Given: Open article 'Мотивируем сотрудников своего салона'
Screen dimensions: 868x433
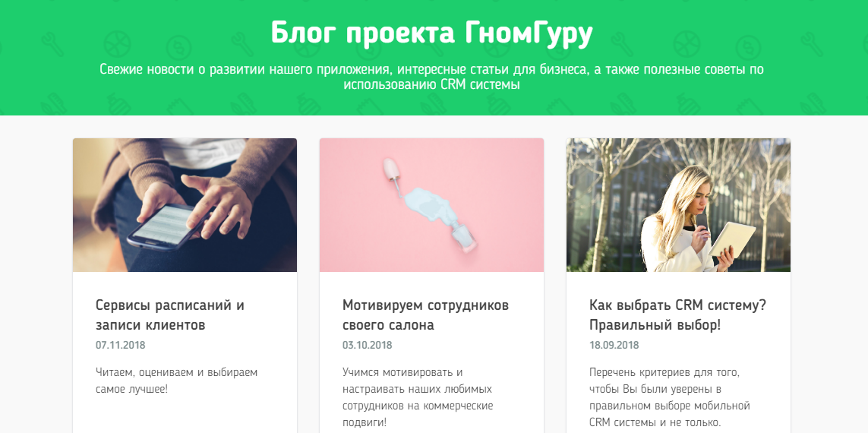Looking at the screenshot, I should point(426,315).
